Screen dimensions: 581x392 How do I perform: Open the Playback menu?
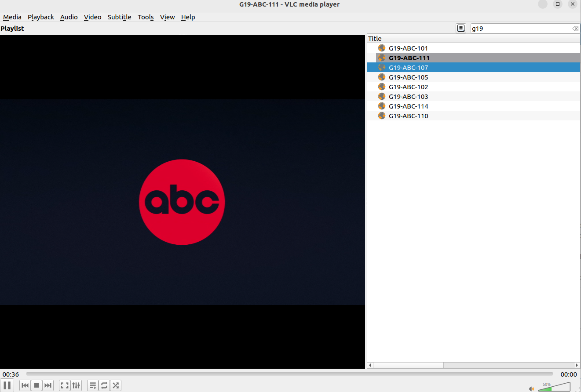[41, 17]
